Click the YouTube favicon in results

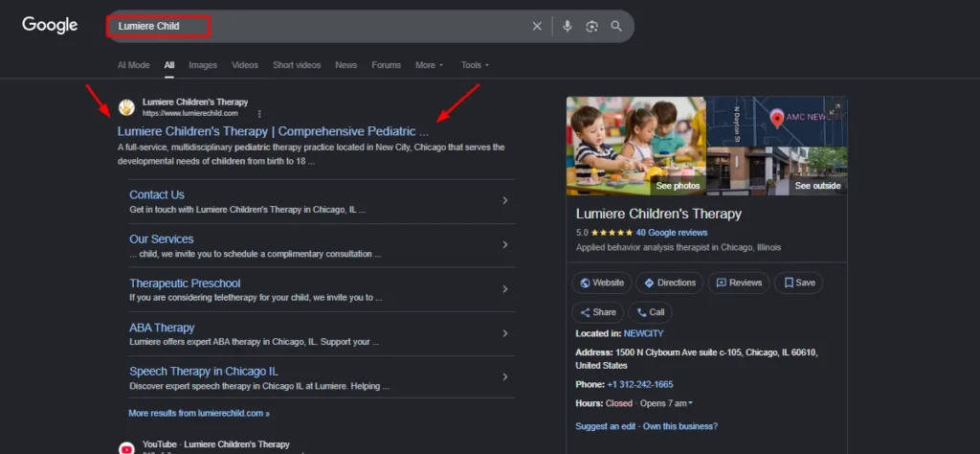pyautogui.click(x=127, y=447)
